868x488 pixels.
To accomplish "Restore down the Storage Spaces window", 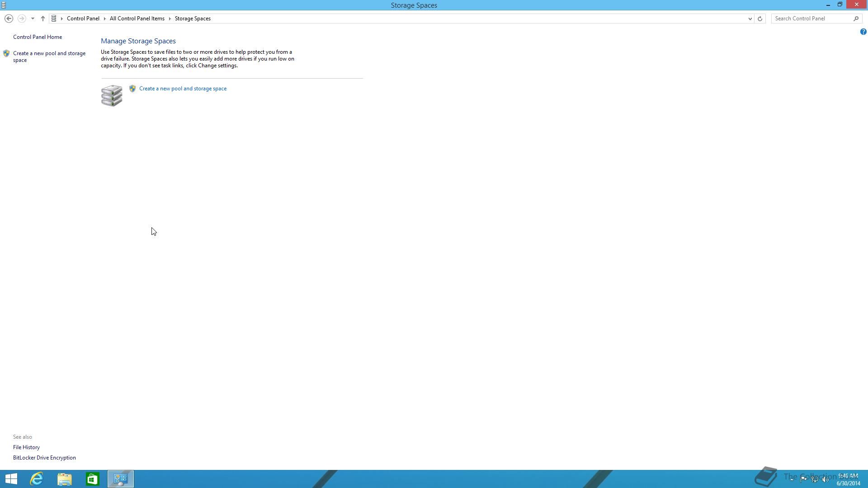I will click(840, 5).
